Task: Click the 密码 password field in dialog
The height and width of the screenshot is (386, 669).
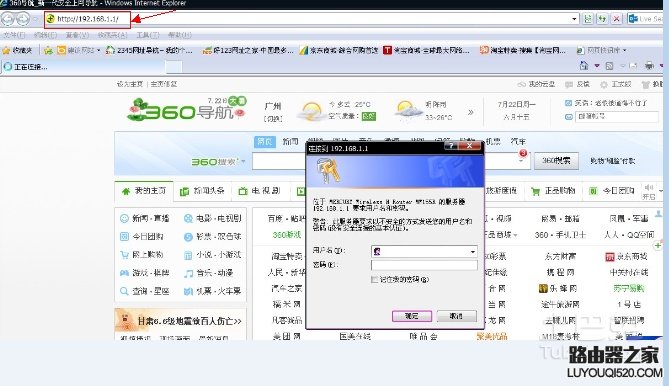Action: (x=424, y=265)
